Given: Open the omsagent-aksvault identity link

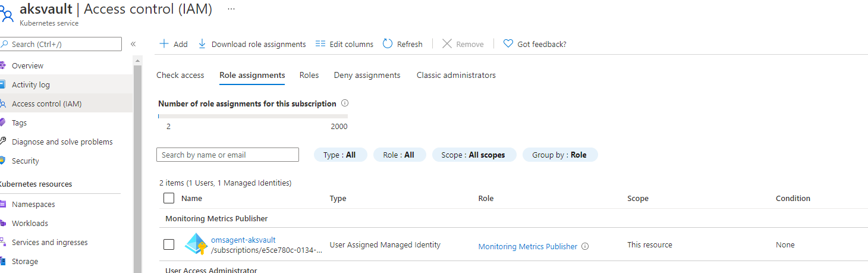Looking at the screenshot, I should click(243, 240).
